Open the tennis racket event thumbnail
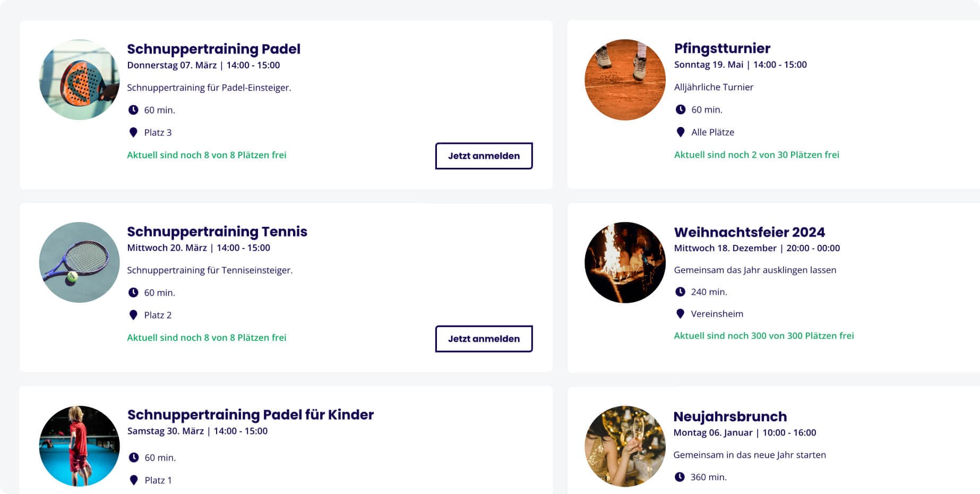980x494 pixels. tap(80, 262)
